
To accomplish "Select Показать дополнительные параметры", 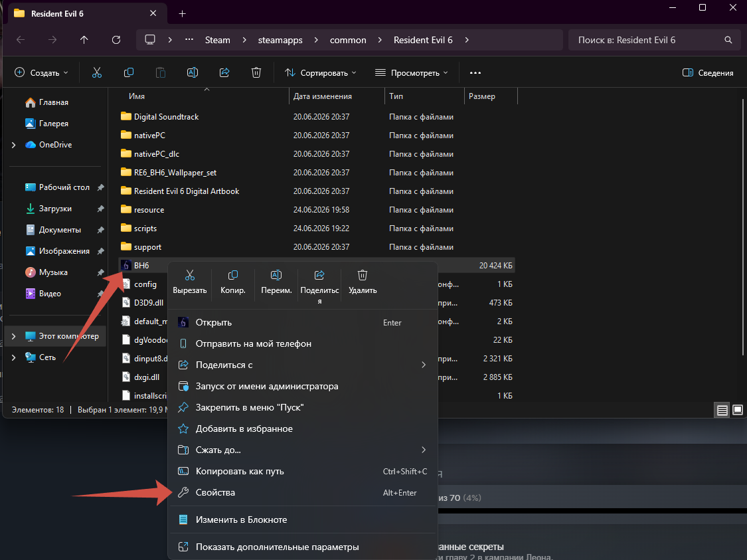I will click(303, 547).
